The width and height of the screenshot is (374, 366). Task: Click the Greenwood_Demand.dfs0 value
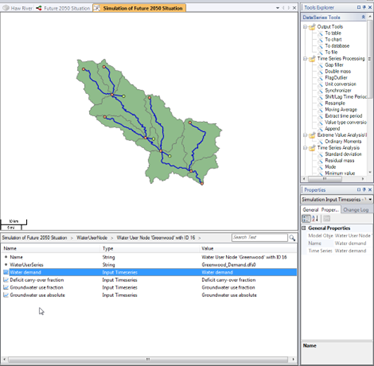[x=228, y=265]
